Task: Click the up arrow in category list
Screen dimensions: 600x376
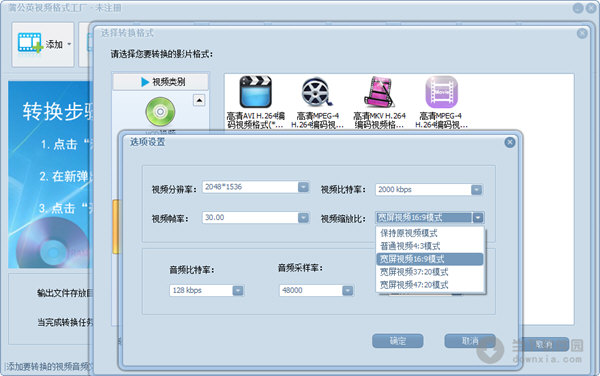Action: (199, 100)
